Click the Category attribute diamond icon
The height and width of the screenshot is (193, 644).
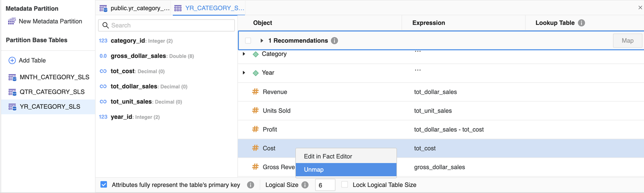pyautogui.click(x=255, y=54)
